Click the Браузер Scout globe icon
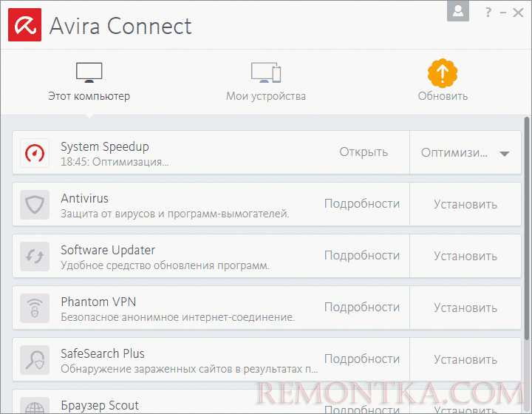 tap(35, 406)
